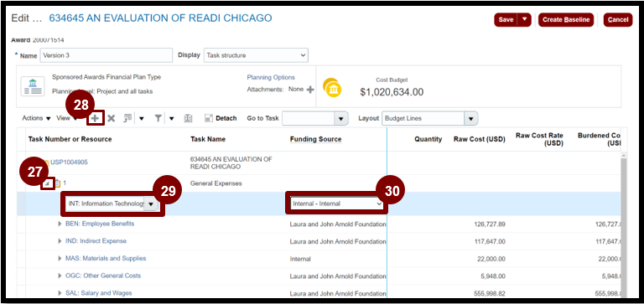Image resolution: width=644 pixels, height=304 pixels.
Task: Click the add attachment plus icon
Action: pos(310,90)
